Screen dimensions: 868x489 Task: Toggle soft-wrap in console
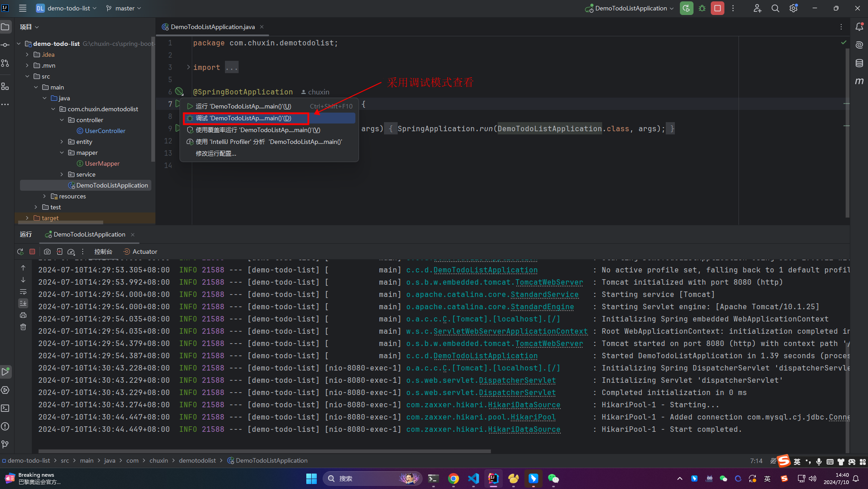(x=23, y=291)
